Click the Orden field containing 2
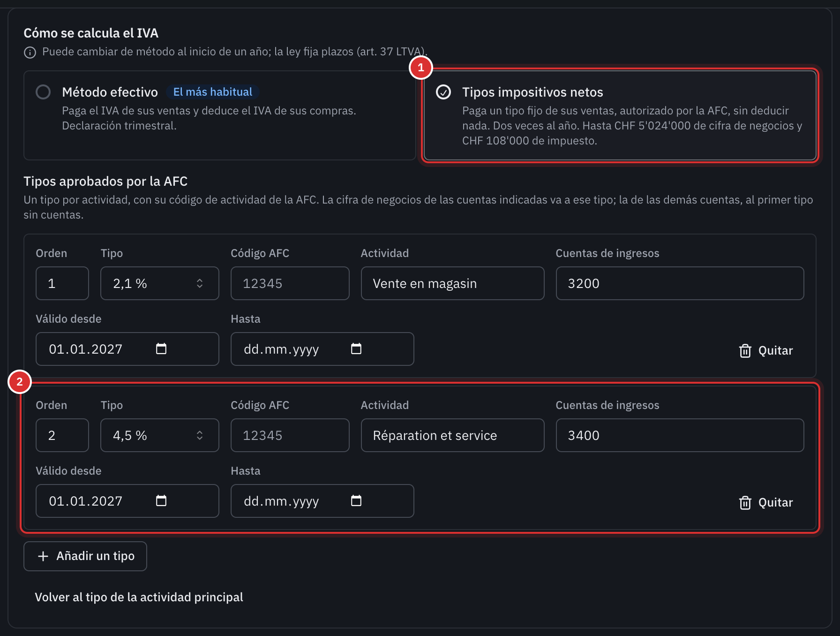 coord(62,435)
